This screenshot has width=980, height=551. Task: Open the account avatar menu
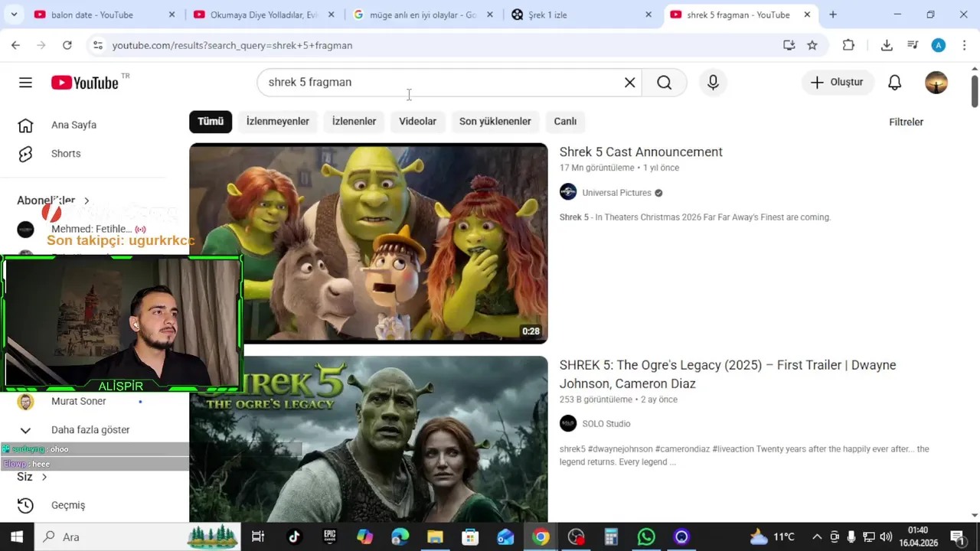click(x=936, y=83)
